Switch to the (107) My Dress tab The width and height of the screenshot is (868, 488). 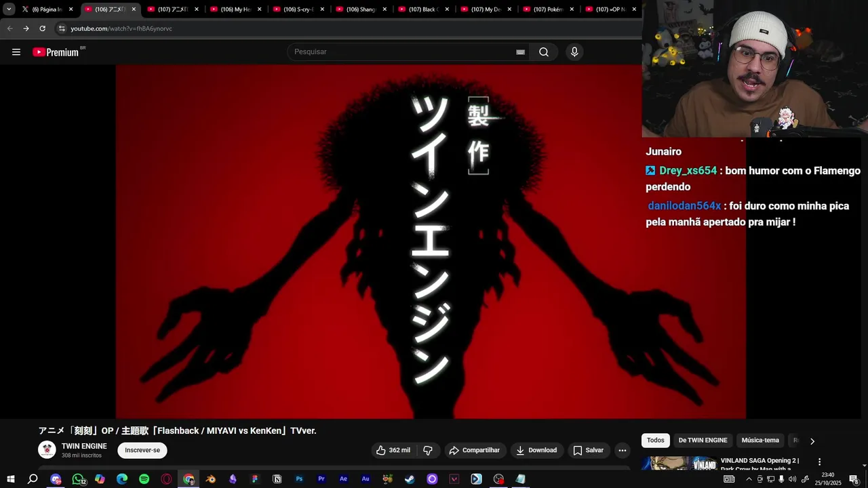click(x=486, y=9)
